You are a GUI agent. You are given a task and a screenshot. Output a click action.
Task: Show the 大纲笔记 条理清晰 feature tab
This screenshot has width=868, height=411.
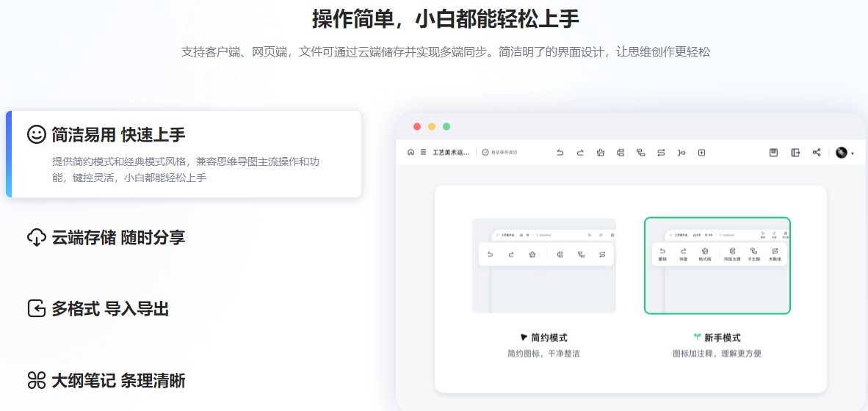[x=117, y=380]
